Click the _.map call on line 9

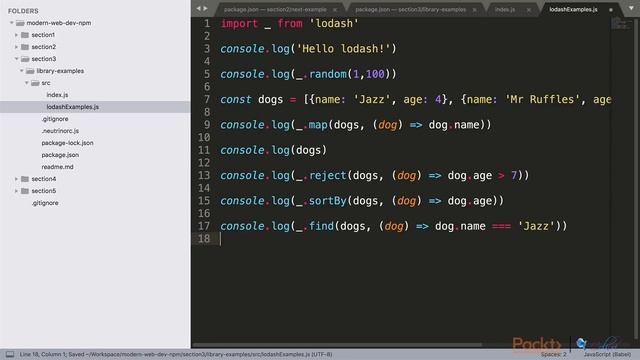pos(312,125)
